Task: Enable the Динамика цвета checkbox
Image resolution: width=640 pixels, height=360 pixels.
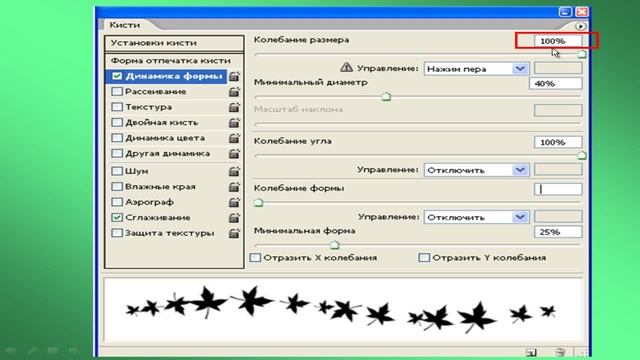Action: point(117,138)
